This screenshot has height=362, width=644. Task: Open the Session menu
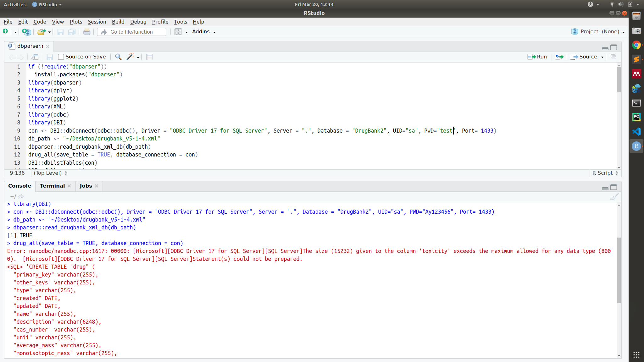(x=97, y=22)
